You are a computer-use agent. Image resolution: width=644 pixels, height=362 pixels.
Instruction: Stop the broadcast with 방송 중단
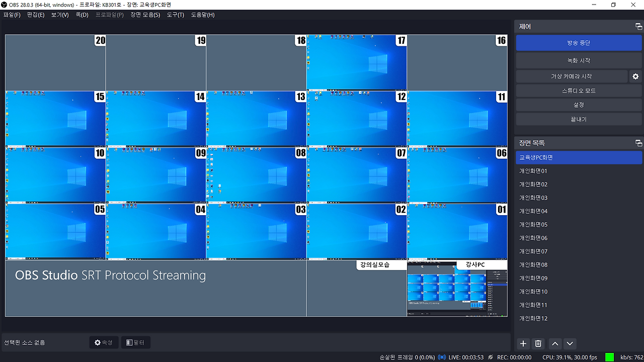pos(579,43)
